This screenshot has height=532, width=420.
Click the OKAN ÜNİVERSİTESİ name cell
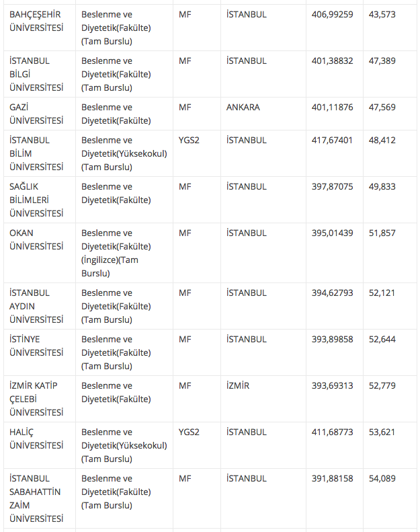pyautogui.click(x=37, y=239)
